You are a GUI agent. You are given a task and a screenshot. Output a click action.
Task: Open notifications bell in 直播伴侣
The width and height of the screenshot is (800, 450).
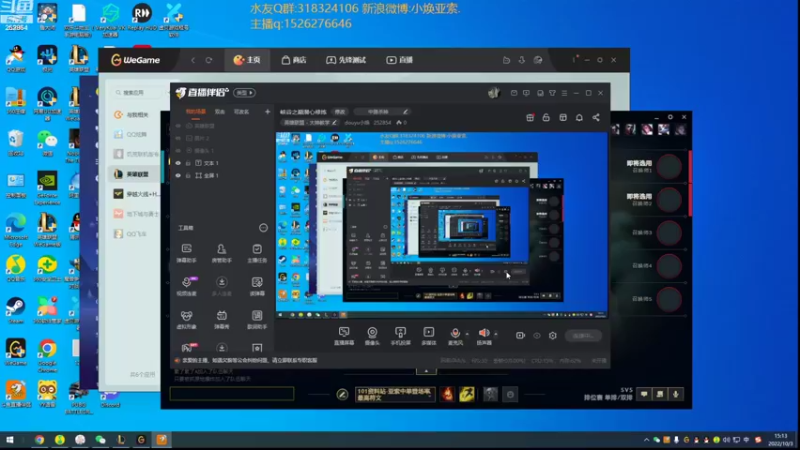[x=579, y=118]
